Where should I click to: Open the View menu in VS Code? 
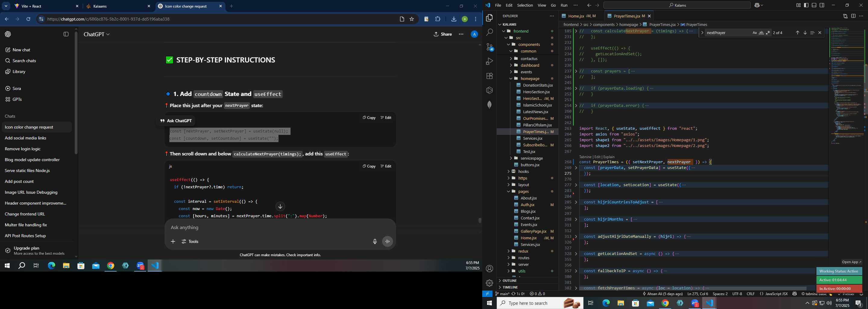tap(542, 5)
